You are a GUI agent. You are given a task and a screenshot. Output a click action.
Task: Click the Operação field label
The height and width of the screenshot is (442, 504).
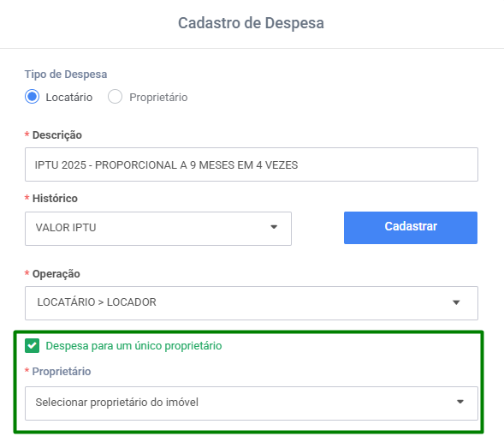(56, 274)
